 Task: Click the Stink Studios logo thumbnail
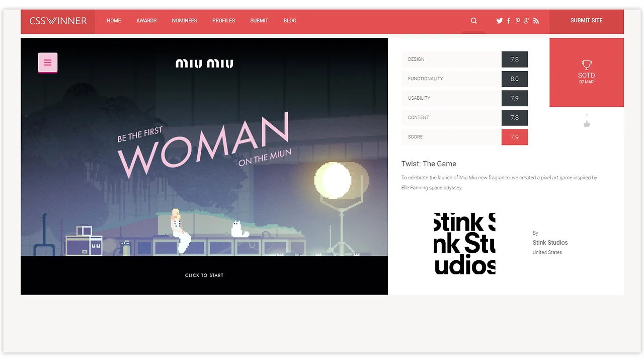(x=464, y=244)
